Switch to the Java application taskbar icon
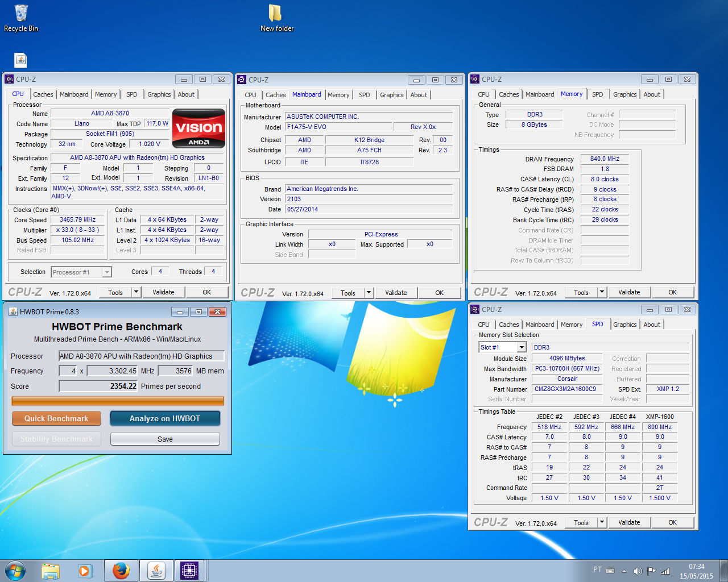This screenshot has width=728, height=582. (156, 571)
